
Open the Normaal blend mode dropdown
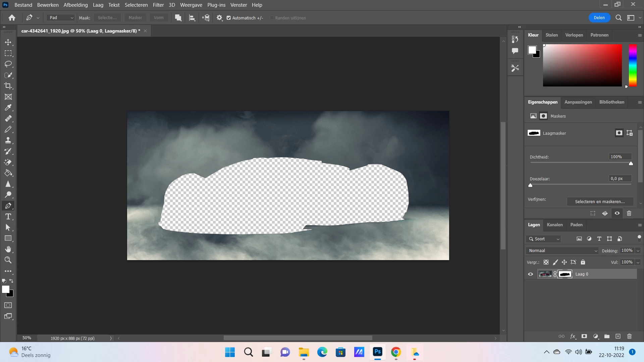click(x=562, y=251)
